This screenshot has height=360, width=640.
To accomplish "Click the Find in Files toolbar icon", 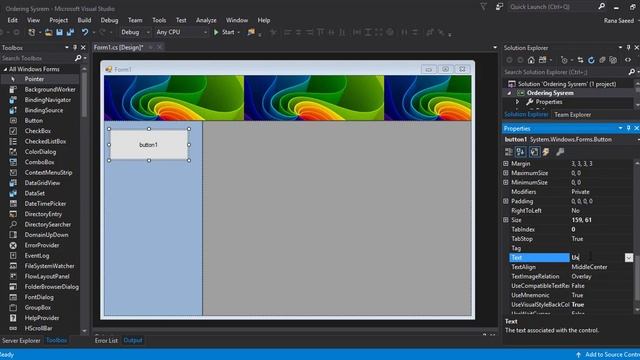I will [x=251, y=32].
